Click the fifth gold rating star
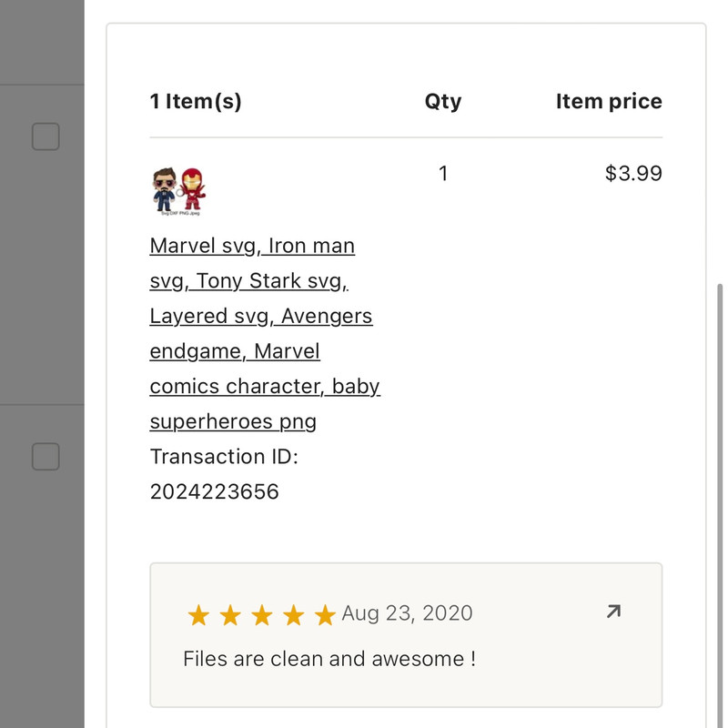 [x=325, y=616]
